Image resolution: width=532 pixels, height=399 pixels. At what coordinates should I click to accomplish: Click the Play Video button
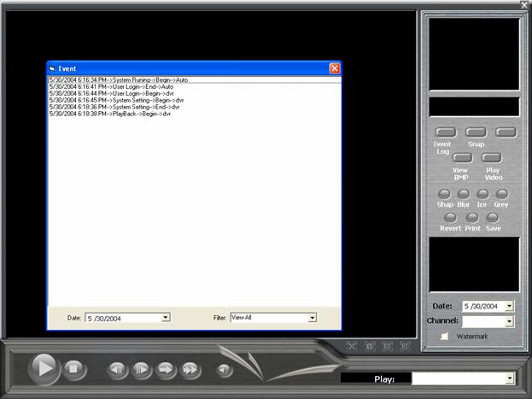[x=491, y=158]
